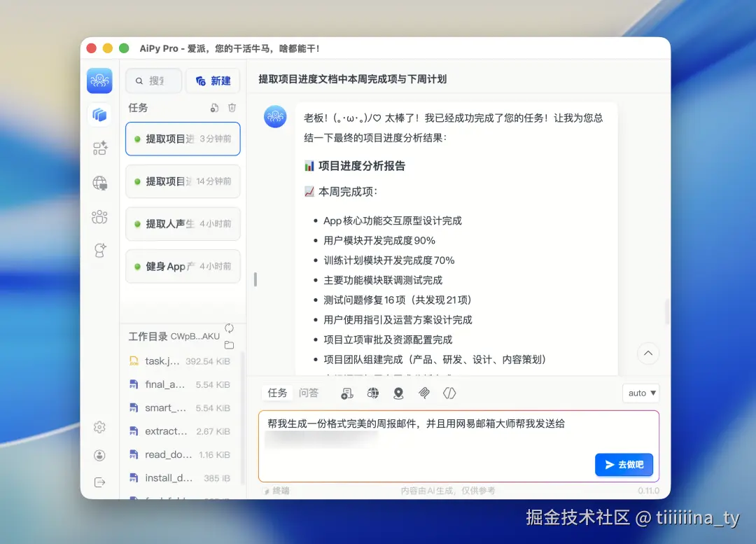756x544 pixels.
Task: Open the auto model dropdown
Action: [x=640, y=393]
